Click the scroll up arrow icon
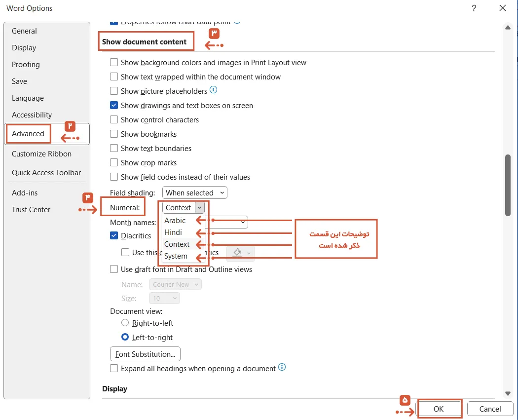 pos(508,28)
